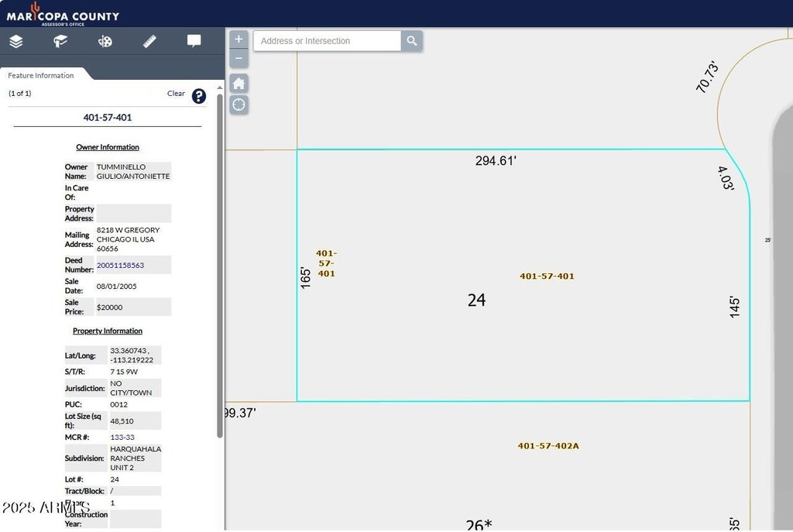Select the ruler measure tool
The height and width of the screenshot is (532, 793).
(149, 41)
